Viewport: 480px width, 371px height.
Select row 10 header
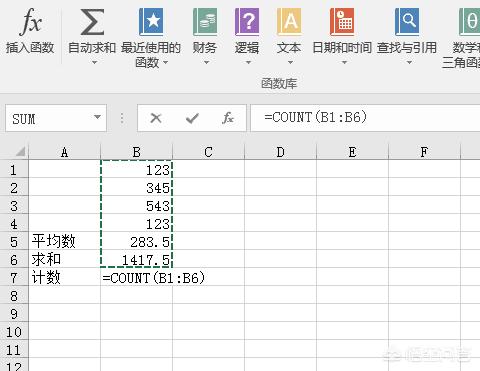(x=14, y=332)
